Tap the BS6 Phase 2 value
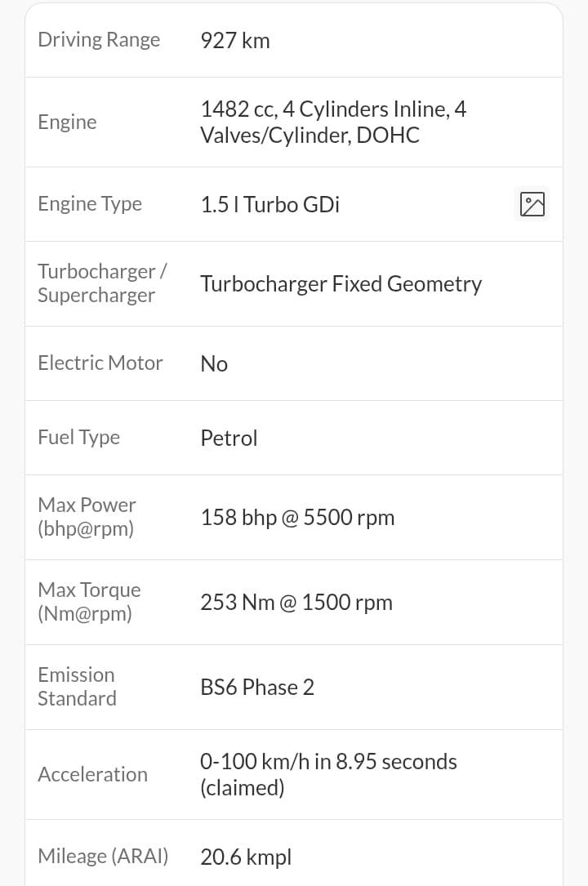The height and width of the screenshot is (886, 588). coord(257,687)
